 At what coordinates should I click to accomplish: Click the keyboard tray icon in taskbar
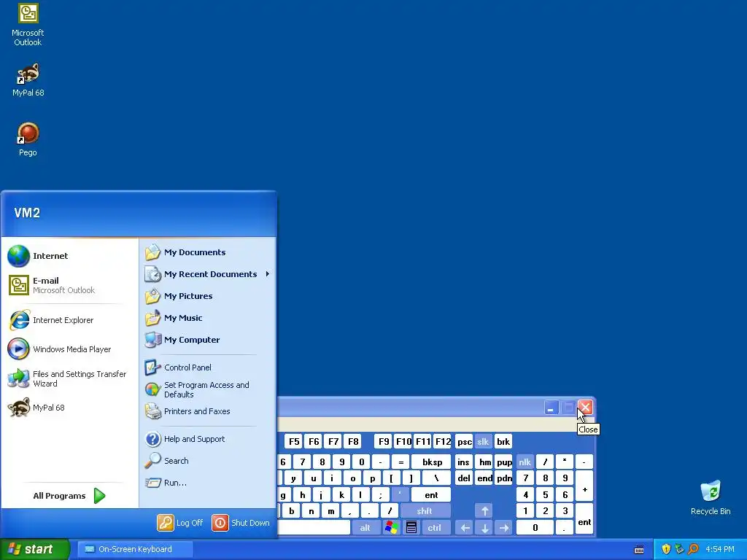tap(639, 550)
